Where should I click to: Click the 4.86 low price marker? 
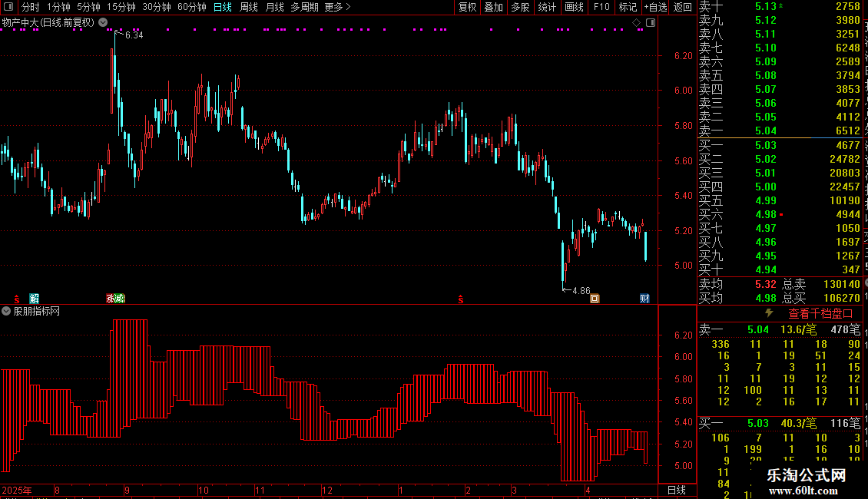[581, 290]
